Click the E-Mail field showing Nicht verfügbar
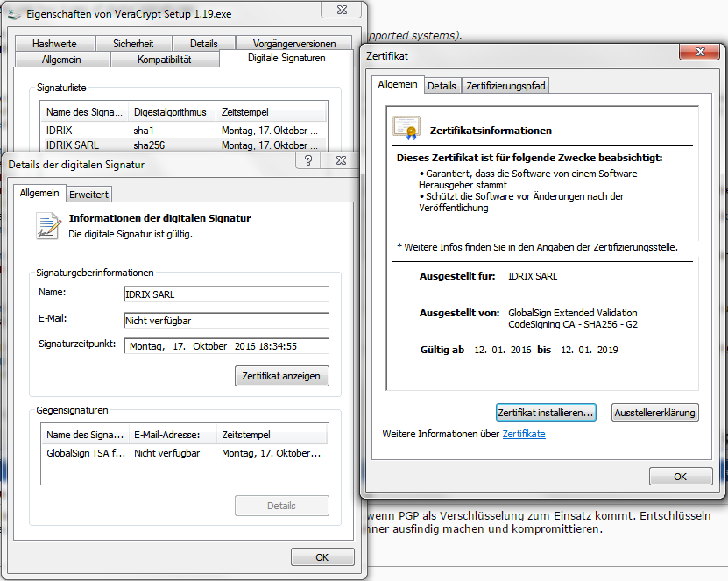728x581 pixels. [x=226, y=321]
